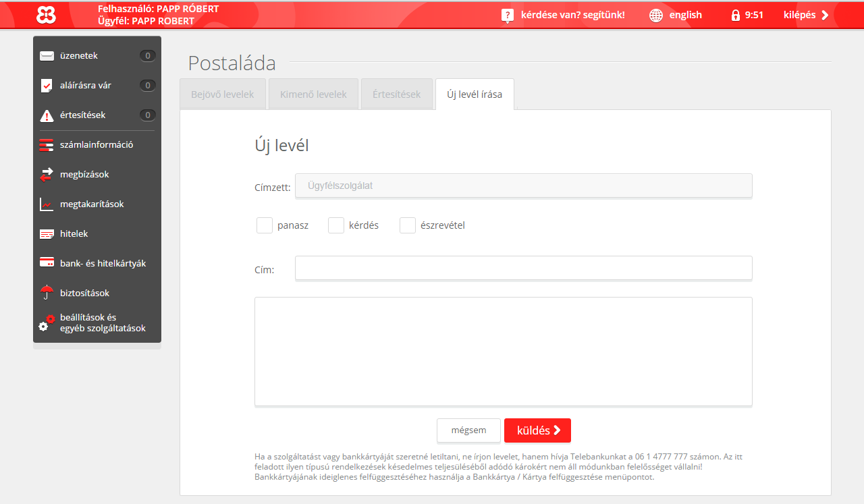
Task: Check the kérdés checkbox
Action: (x=336, y=225)
